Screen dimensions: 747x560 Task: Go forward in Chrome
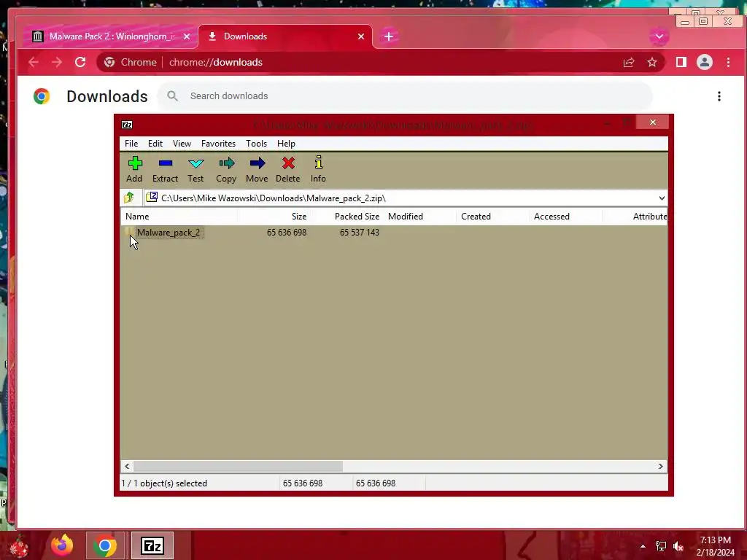tap(57, 62)
